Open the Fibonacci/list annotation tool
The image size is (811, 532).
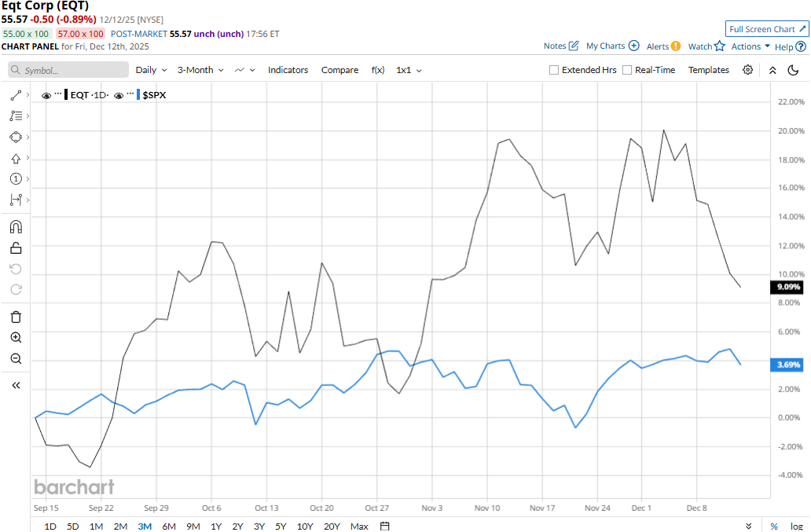(x=16, y=116)
